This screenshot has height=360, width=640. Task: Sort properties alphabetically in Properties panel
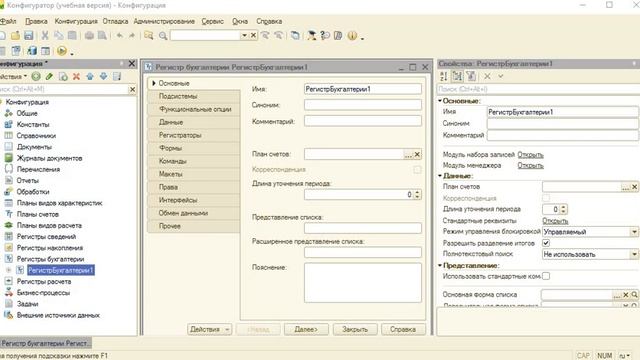(444, 76)
